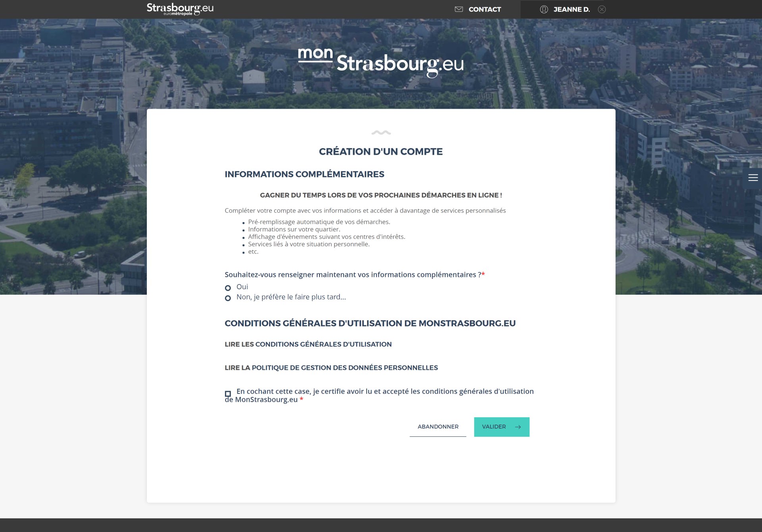This screenshot has width=762, height=532.
Task: Open the politique de gestion des données link
Action: coord(331,368)
